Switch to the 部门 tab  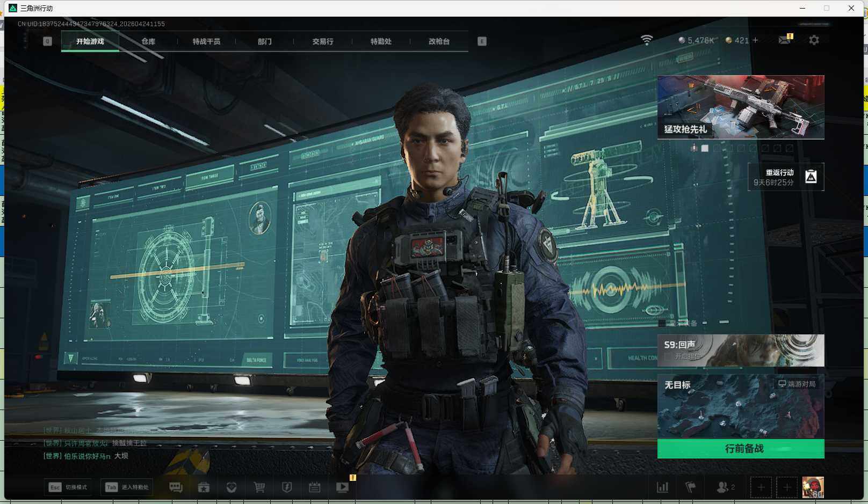click(264, 41)
